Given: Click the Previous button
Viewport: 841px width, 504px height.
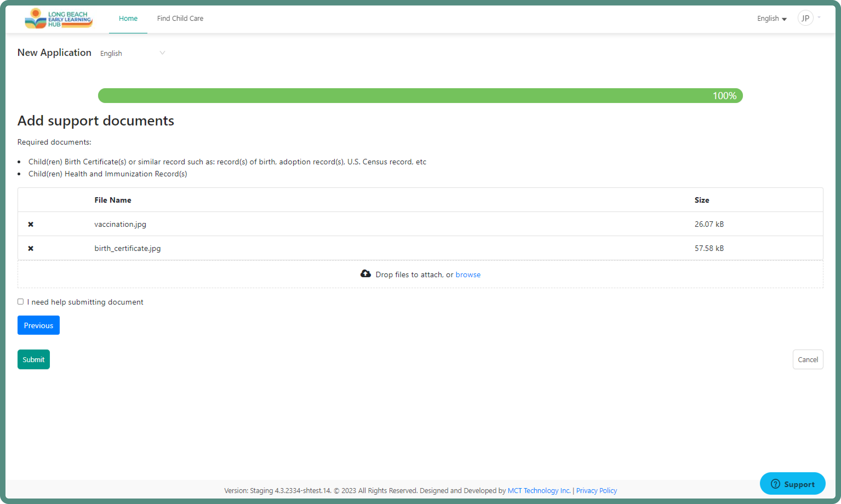Looking at the screenshot, I should [x=38, y=325].
